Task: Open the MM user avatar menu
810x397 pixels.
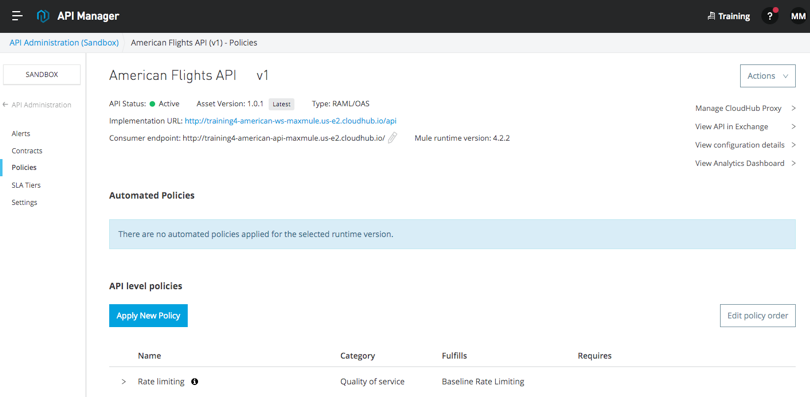Action: (798, 16)
